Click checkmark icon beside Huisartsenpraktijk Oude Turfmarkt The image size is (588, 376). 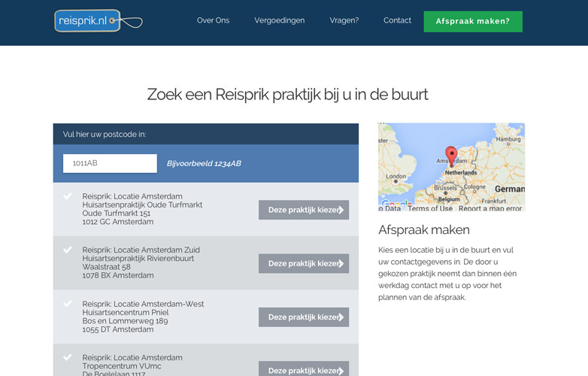(68, 196)
